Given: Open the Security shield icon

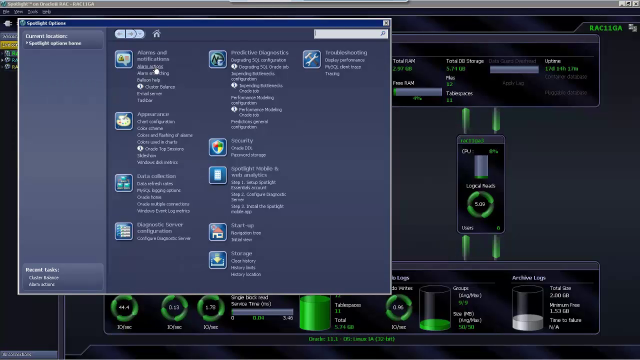Looking at the screenshot, I should pyautogui.click(x=218, y=147).
